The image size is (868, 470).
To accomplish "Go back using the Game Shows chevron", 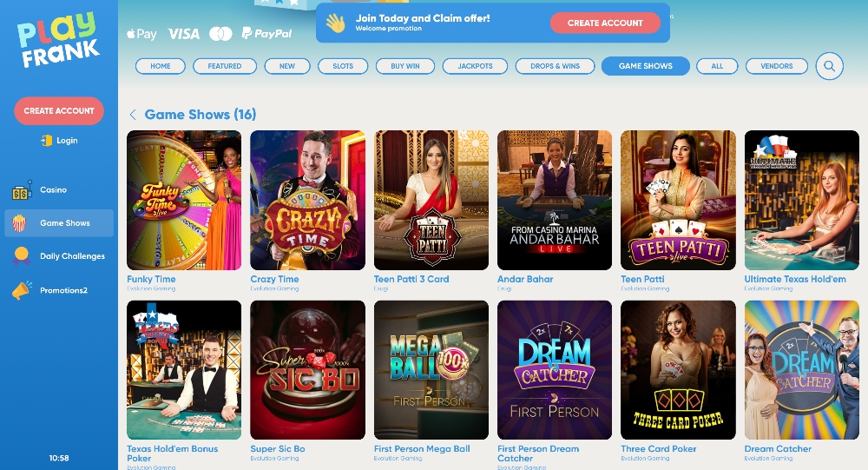I will coord(132,115).
